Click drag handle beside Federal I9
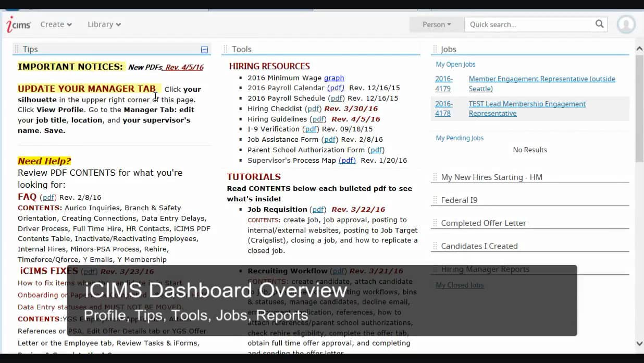This screenshot has width=644, height=363. click(435, 200)
